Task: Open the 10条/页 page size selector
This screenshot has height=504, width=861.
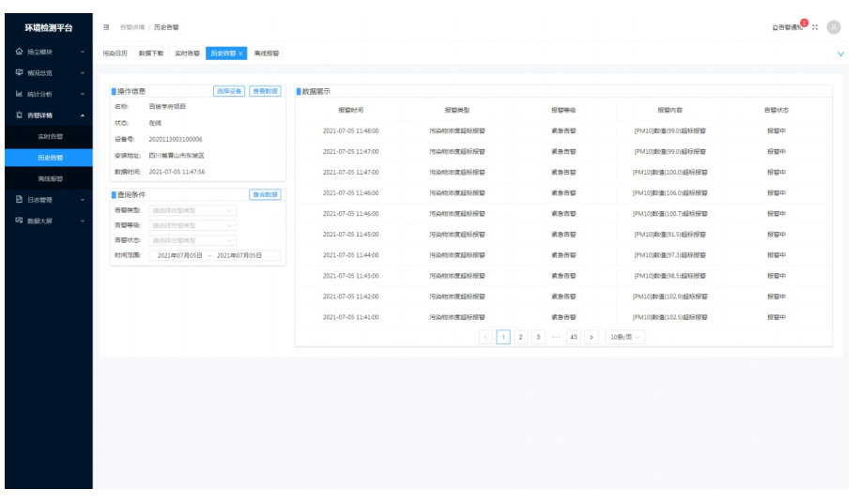Action: click(625, 337)
